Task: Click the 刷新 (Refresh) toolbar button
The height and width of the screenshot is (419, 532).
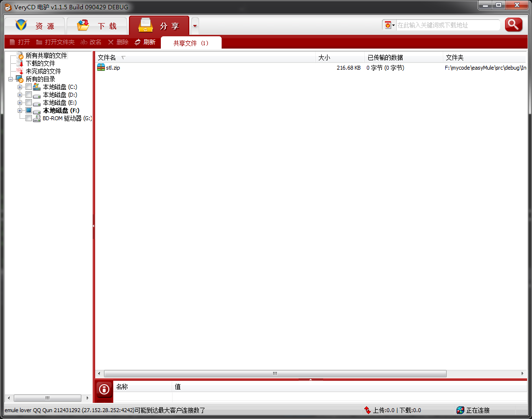Action: 145,42
